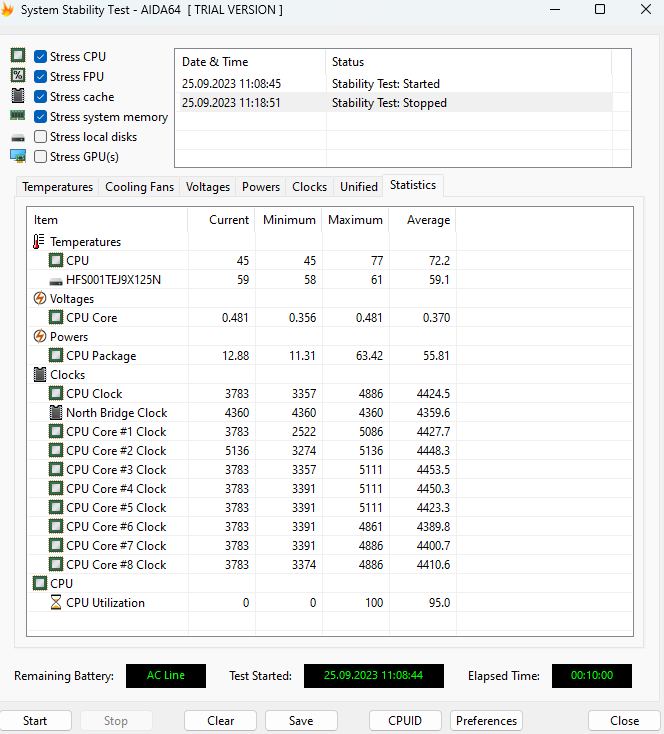Click the Item column header
The width and height of the screenshot is (664, 734).
coord(107,220)
